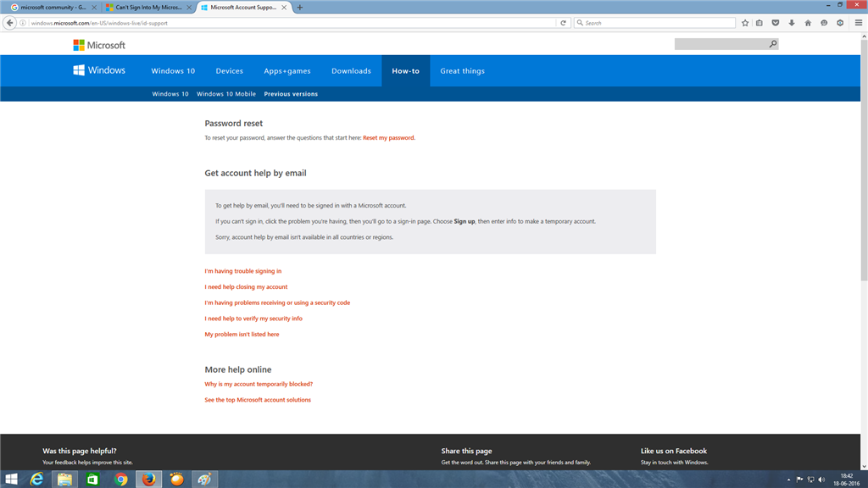Click the URL address bar
The width and height of the screenshot is (868, 488).
tap(292, 23)
